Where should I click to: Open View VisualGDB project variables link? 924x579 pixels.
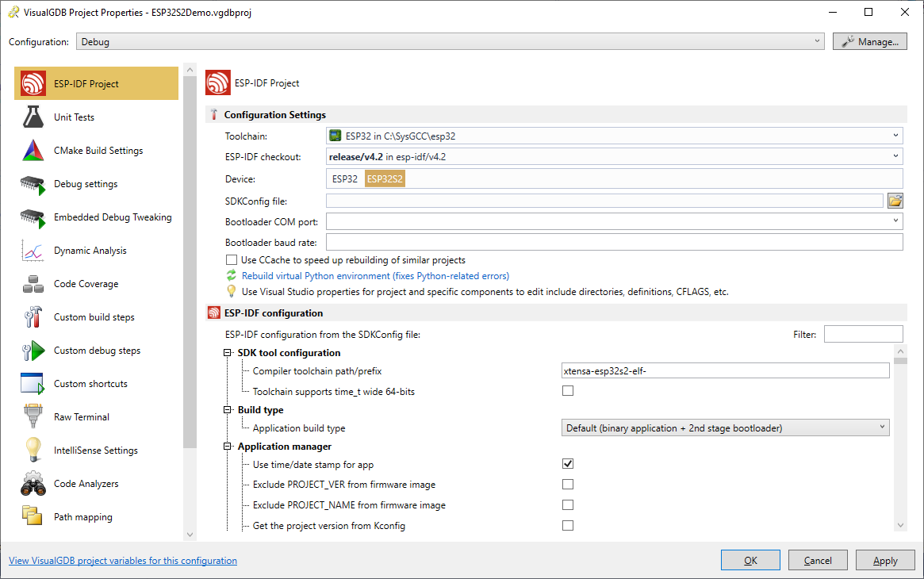point(123,560)
